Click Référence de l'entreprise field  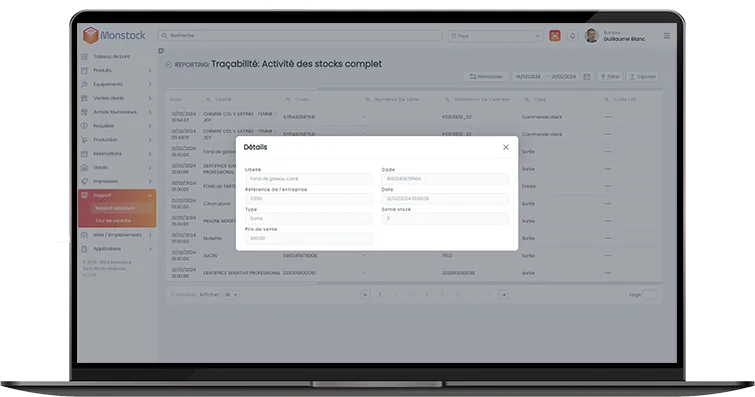308,198
